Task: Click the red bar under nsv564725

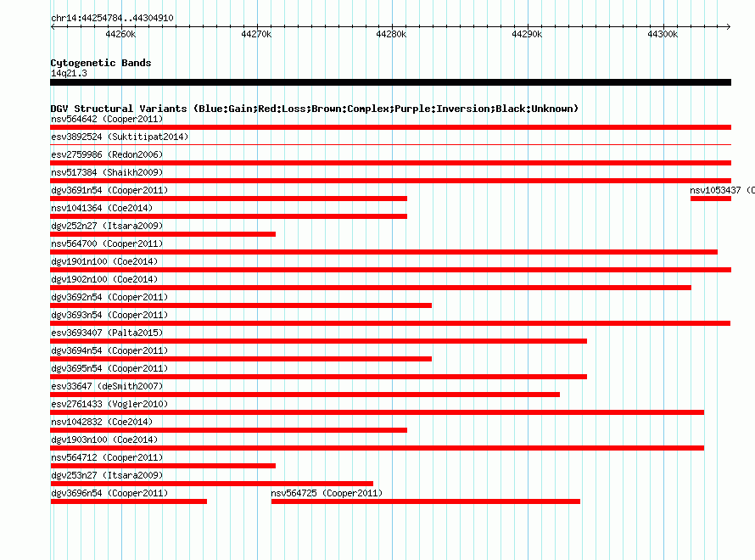Action: [426, 501]
